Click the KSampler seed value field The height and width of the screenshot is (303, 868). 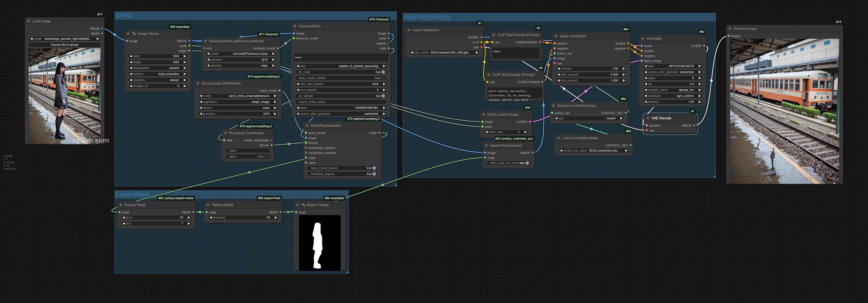pyautogui.click(x=673, y=66)
